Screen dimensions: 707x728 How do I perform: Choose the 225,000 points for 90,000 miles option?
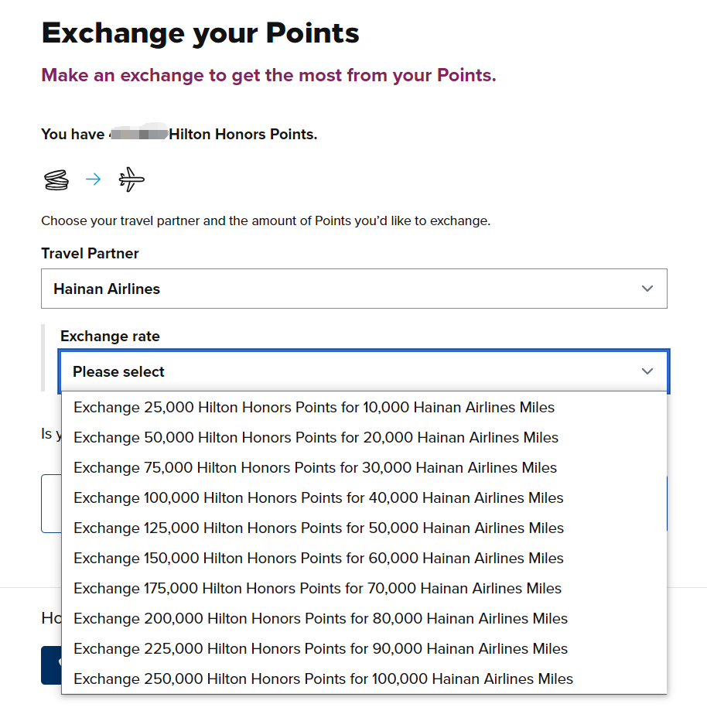[x=364, y=648]
